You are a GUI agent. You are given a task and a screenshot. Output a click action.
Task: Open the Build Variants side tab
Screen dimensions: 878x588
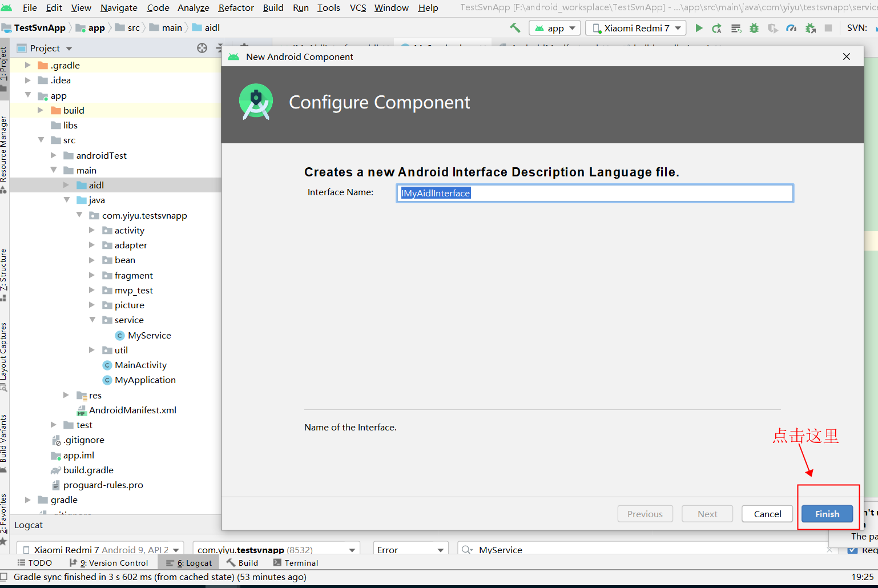pyautogui.click(x=3, y=443)
